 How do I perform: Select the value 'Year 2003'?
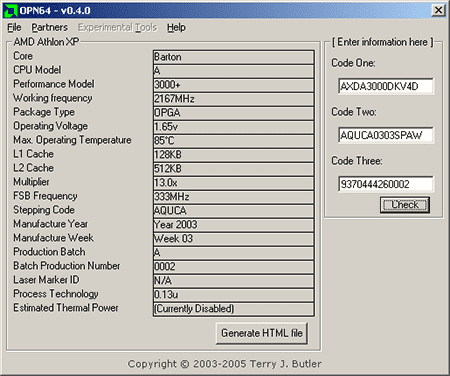(234, 225)
